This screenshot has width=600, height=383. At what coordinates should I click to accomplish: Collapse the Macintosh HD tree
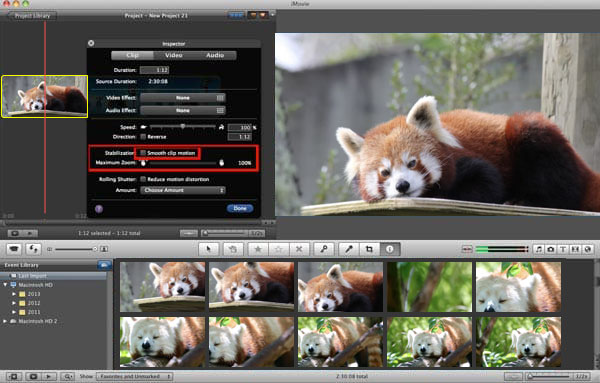click(x=5, y=285)
